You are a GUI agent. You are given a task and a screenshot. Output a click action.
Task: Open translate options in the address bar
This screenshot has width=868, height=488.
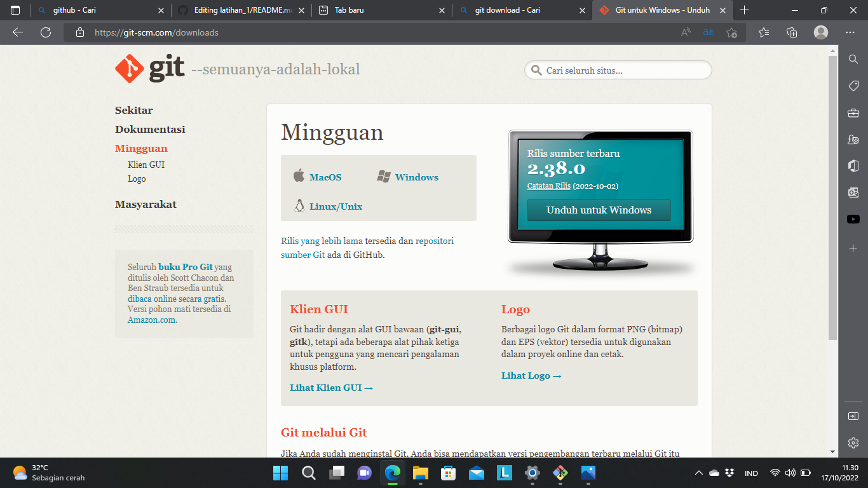(708, 32)
